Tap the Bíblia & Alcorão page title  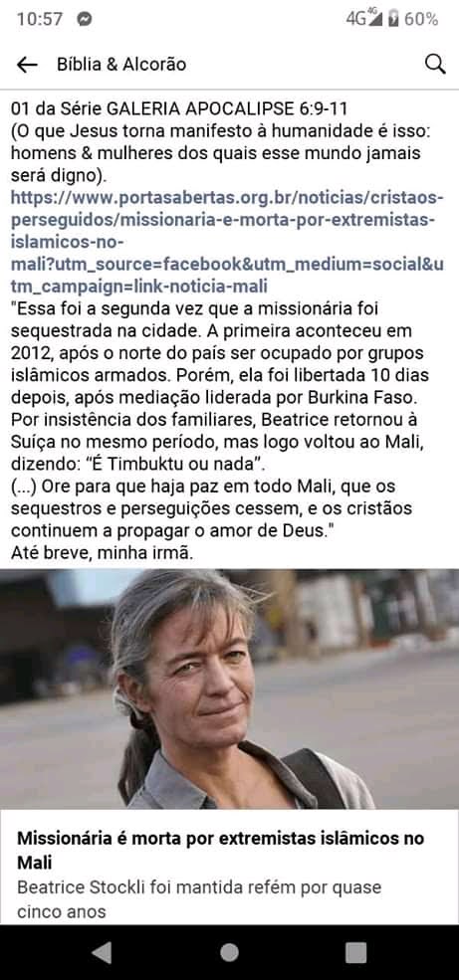pos(121,65)
